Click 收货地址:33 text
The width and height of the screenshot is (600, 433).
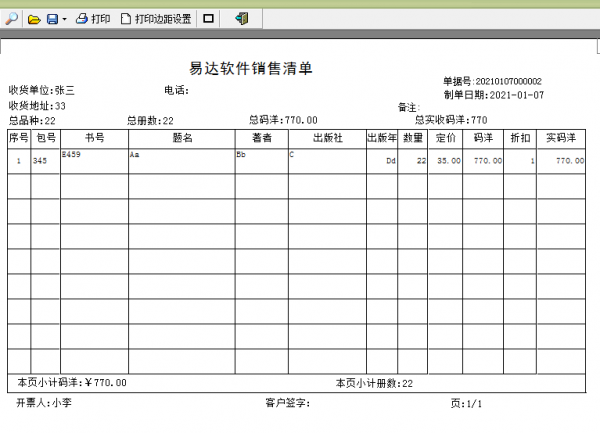coord(37,106)
